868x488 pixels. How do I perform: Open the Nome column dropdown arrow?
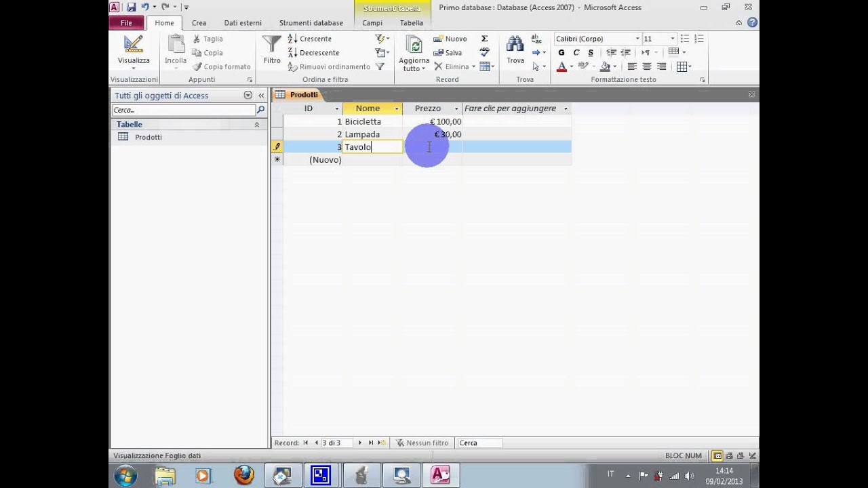(397, 108)
